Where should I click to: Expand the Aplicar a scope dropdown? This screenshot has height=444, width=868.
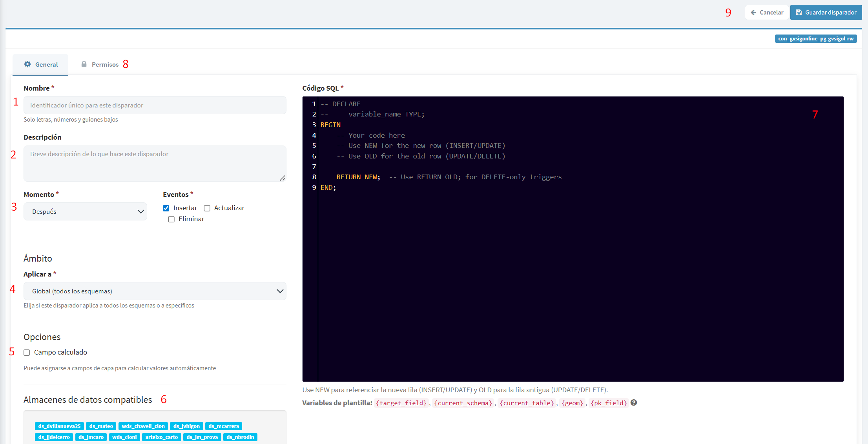155,291
